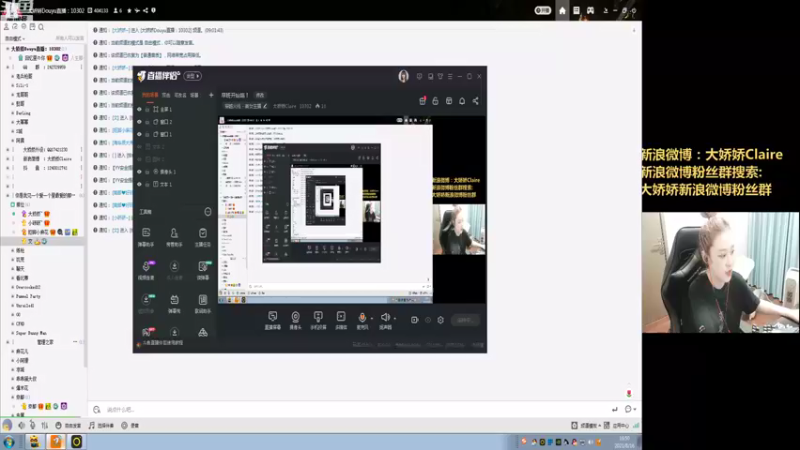Image resolution: width=800 pixels, height=450 pixels.
Task: Click the start streaming button
Action: (465, 320)
